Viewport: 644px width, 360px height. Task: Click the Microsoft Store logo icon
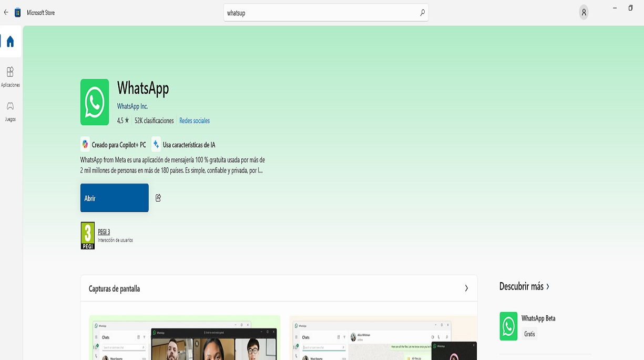point(18,12)
